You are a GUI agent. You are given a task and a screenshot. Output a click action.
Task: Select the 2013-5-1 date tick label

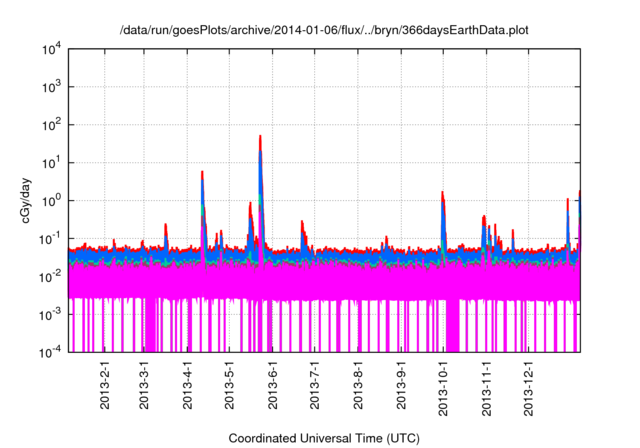pyautogui.click(x=230, y=389)
